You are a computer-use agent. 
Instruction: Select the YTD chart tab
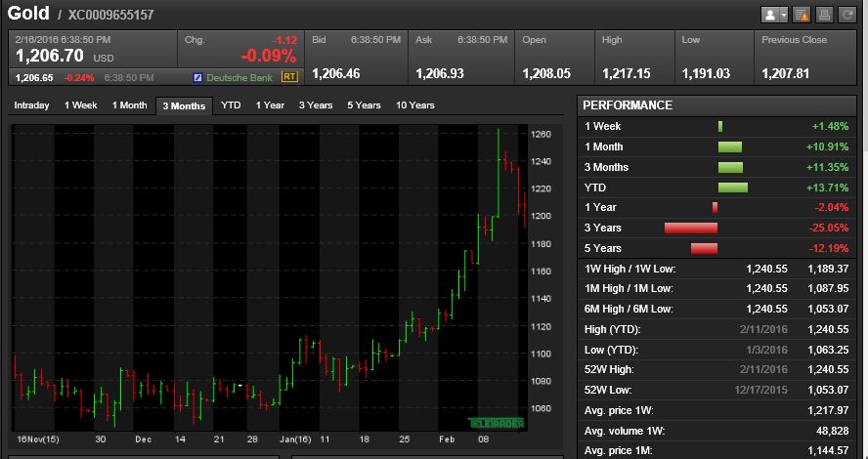(x=231, y=105)
